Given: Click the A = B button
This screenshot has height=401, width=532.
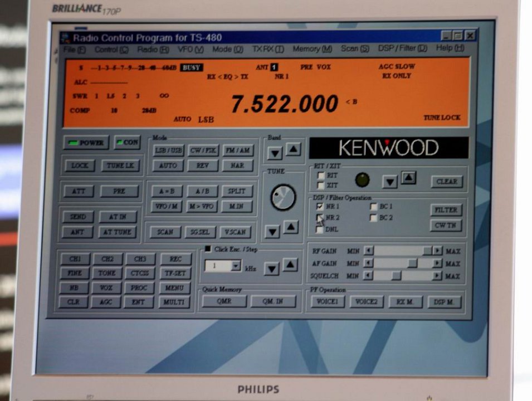Looking at the screenshot, I should (x=167, y=192).
